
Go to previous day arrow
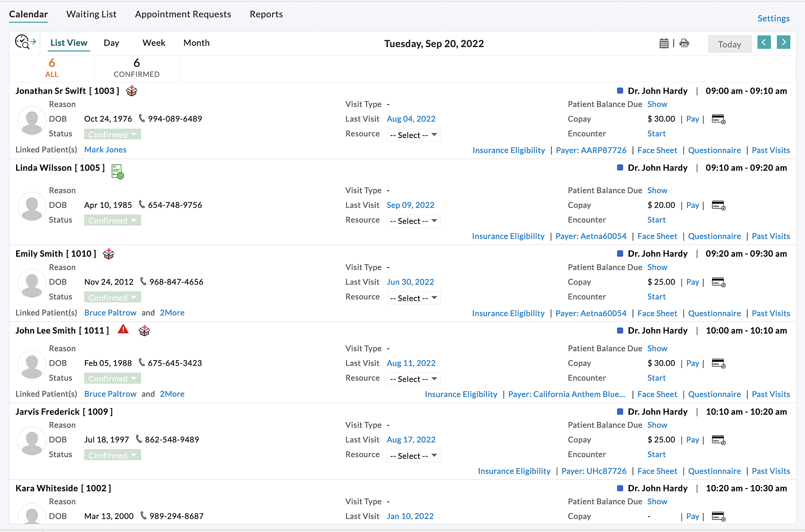(764, 42)
